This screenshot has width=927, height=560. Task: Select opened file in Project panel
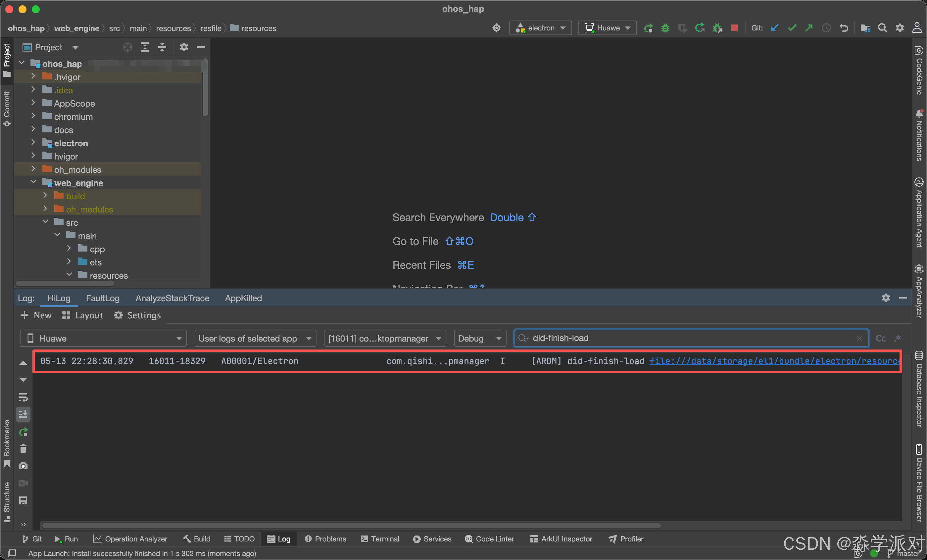127,47
